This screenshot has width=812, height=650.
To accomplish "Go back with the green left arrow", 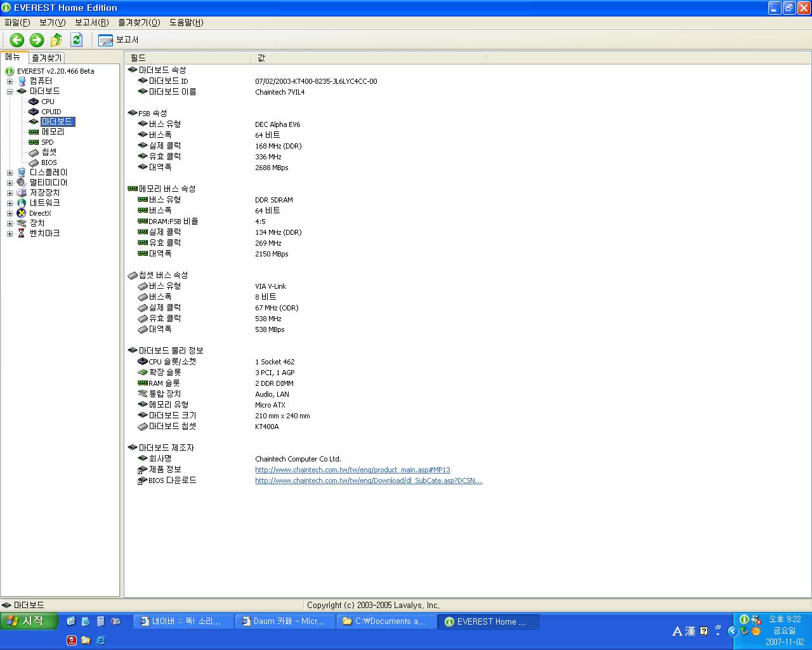I will tap(17, 40).
